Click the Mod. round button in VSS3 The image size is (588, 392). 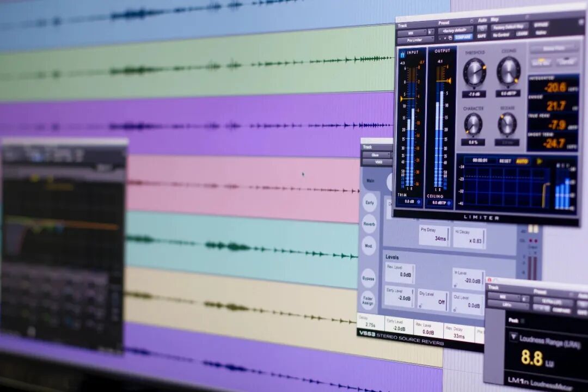pos(369,246)
